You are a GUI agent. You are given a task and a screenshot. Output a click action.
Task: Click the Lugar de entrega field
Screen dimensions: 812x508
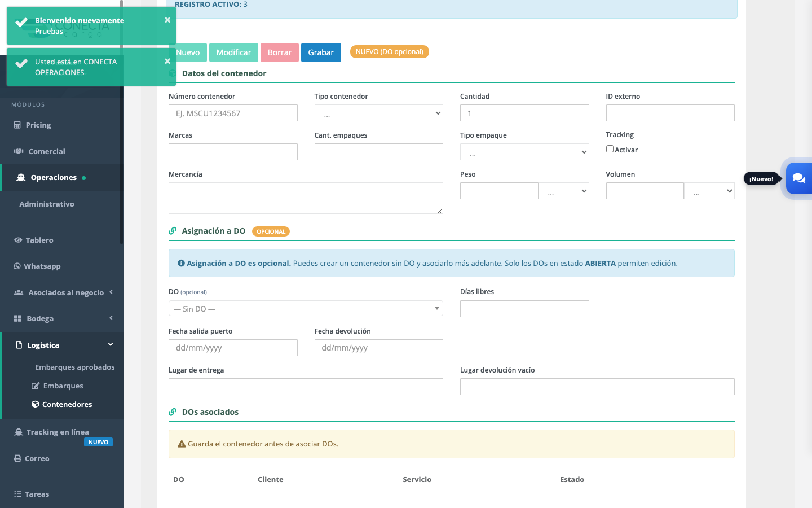tap(306, 387)
